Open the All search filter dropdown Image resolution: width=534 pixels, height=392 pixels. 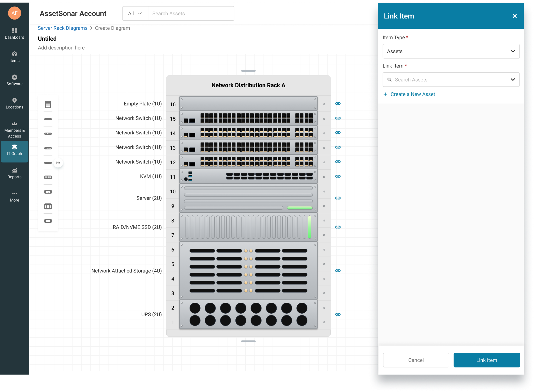click(x=135, y=14)
